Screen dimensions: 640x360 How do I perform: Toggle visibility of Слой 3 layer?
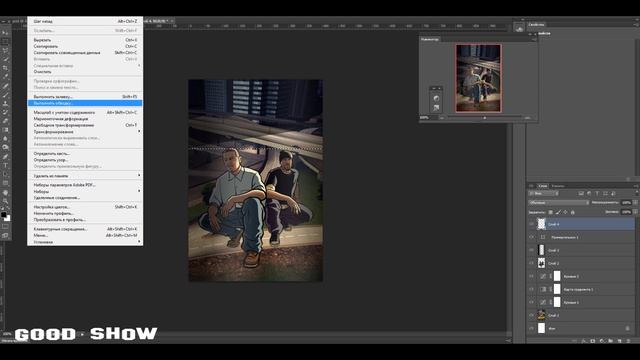coord(531,250)
